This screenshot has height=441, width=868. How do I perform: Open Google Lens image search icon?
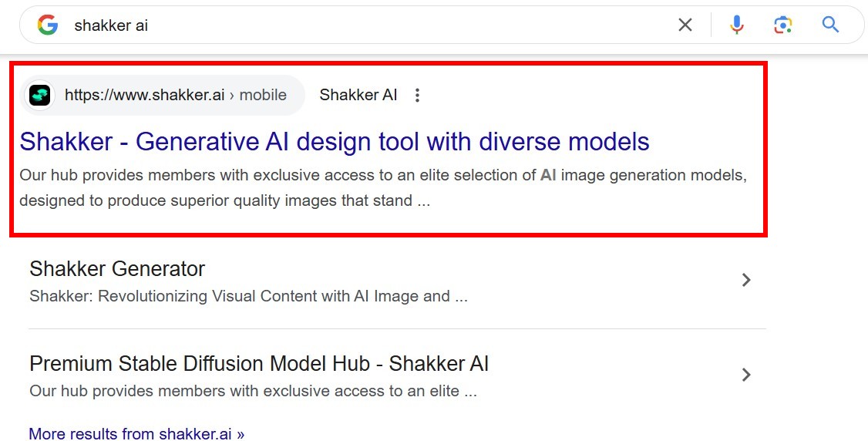click(x=782, y=25)
